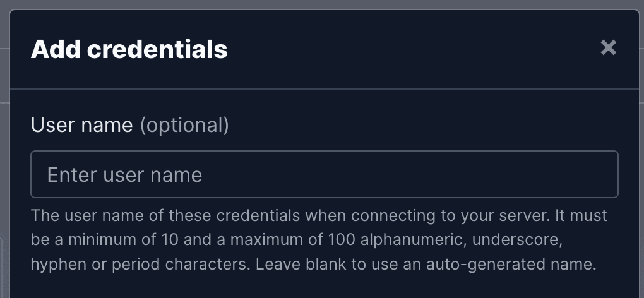Focus the Enter user name field
The height and width of the screenshot is (298, 644).
pyautogui.click(x=325, y=174)
